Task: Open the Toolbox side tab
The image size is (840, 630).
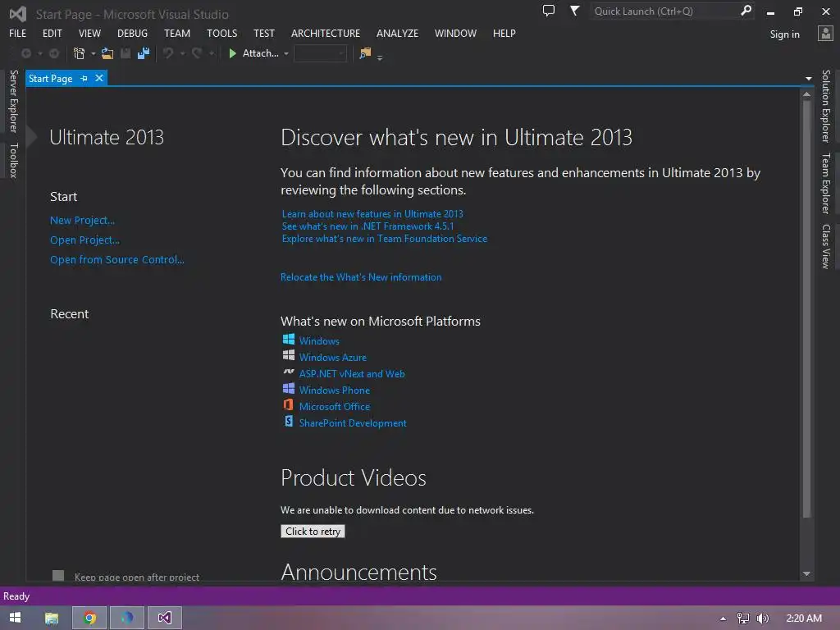Action: 13,160
